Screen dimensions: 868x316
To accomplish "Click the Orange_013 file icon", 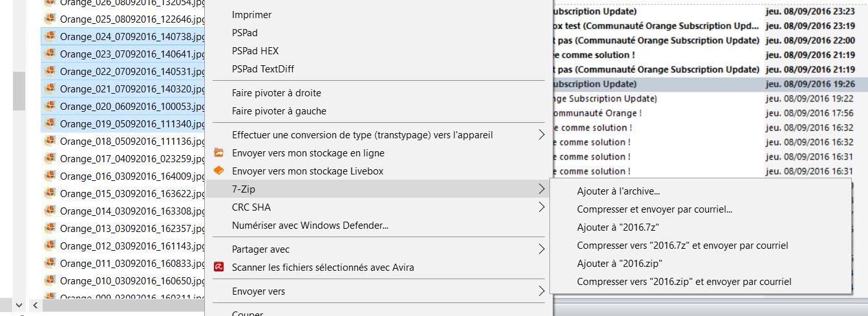I will pyautogui.click(x=49, y=228).
